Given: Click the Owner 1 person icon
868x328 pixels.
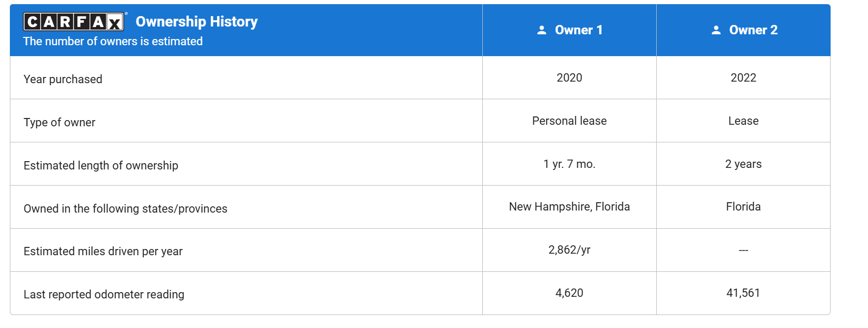Looking at the screenshot, I should pyautogui.click(x=541, y=30).
